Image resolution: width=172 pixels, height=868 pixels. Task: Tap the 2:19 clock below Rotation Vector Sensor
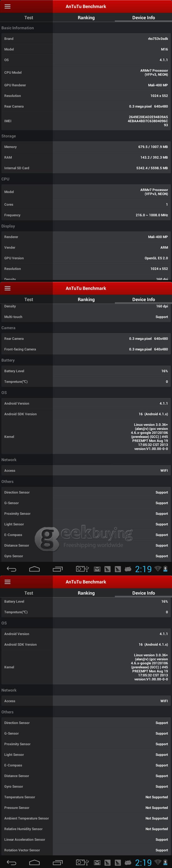(143, 863)
